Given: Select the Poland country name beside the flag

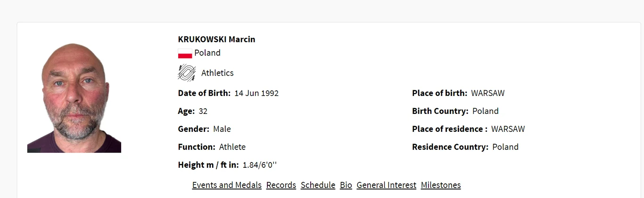Looking at the screenshot, I should click(x=207, y=53).
